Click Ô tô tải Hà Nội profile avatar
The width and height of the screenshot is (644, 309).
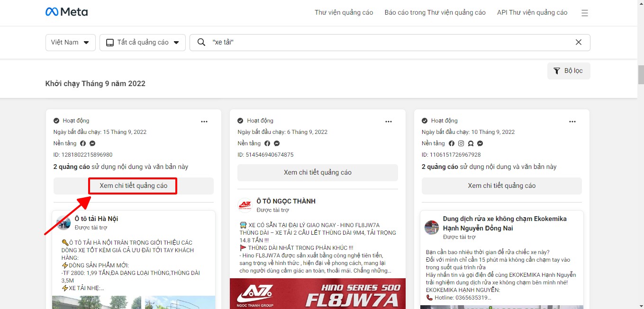[x=63, y=223]
